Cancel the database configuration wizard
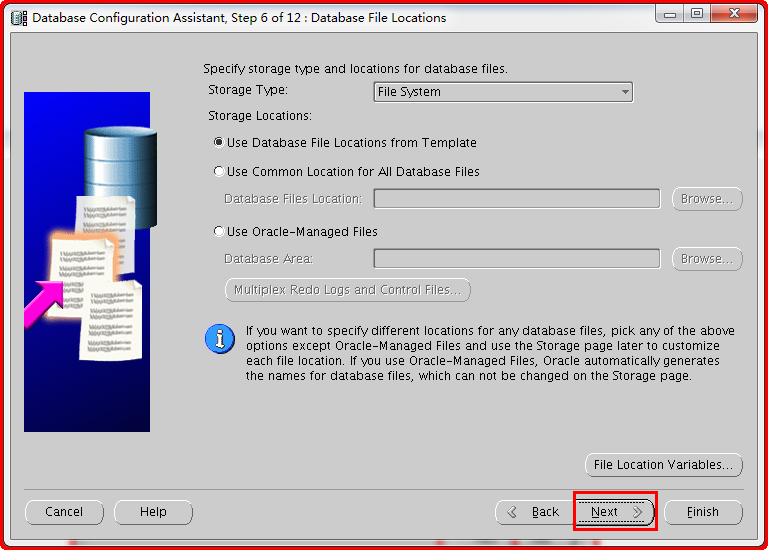 (x=64, y=512)
